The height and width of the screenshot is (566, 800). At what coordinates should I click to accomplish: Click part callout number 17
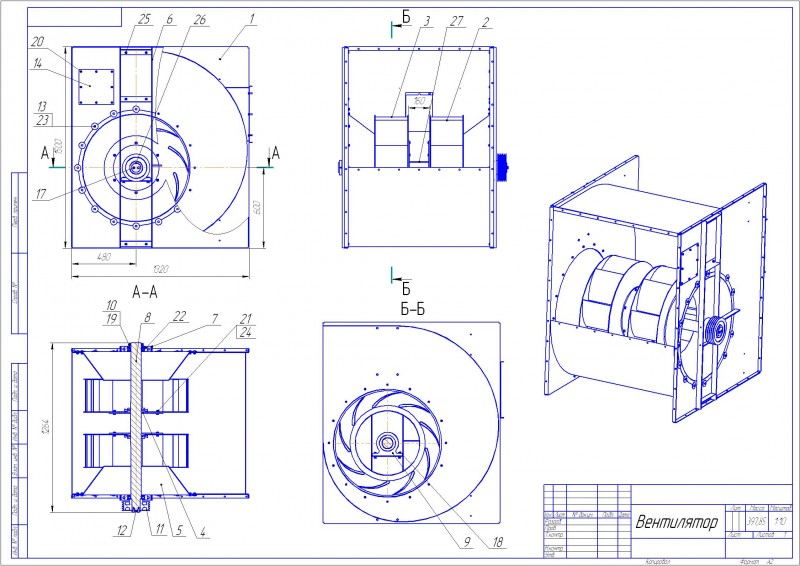41,194
